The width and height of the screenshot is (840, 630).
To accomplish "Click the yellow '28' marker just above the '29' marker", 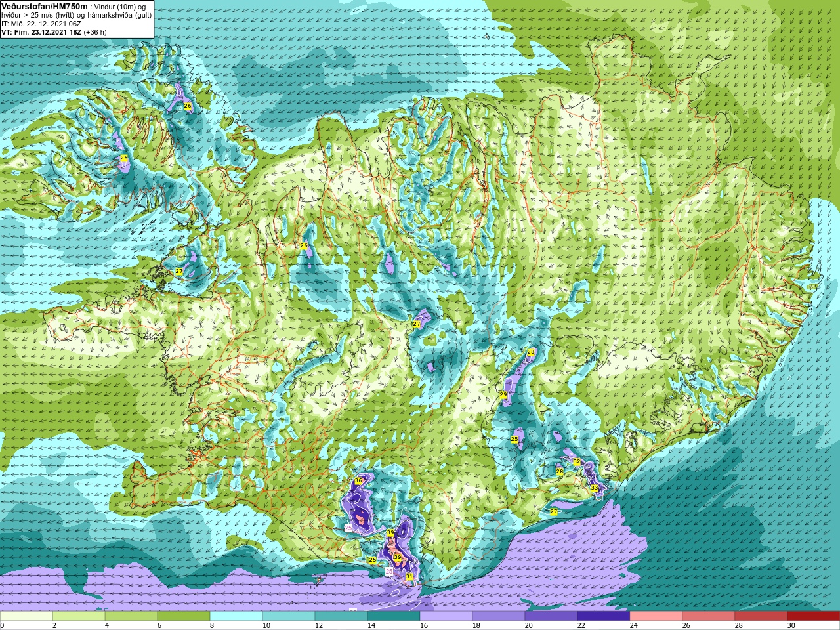I will 530,352.
